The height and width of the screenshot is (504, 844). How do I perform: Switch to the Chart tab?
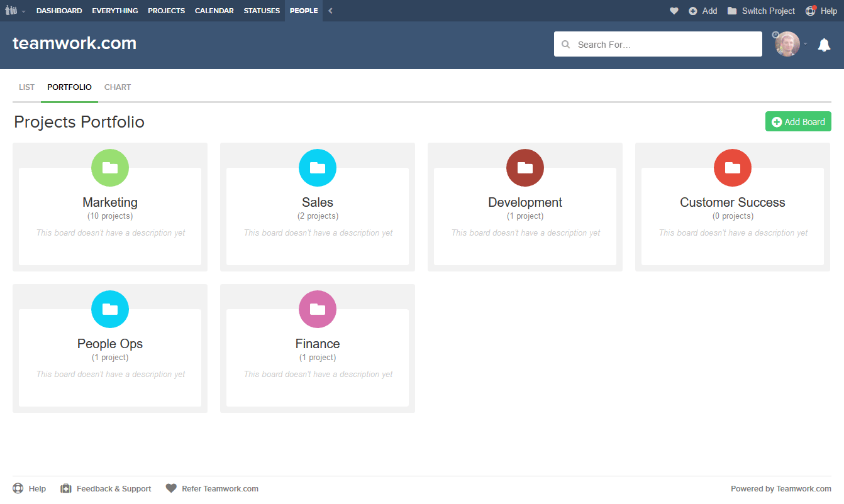pos(118,87)
